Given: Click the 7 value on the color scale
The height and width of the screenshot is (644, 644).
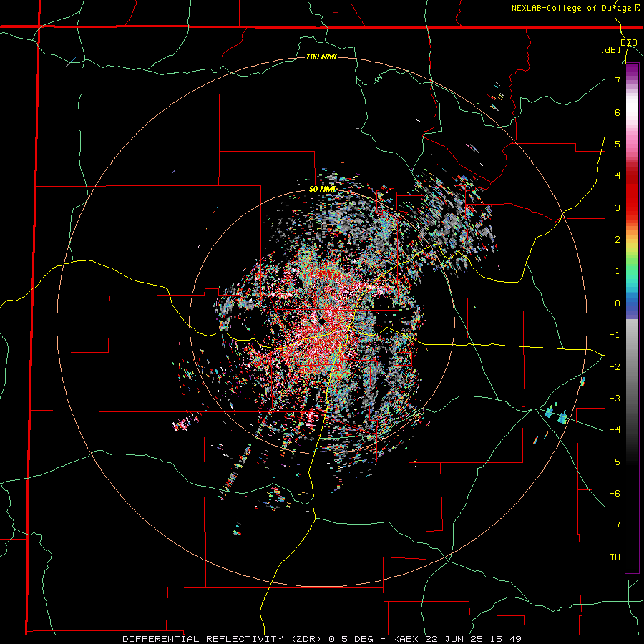Looking at the screenshot, I should 618,80.
